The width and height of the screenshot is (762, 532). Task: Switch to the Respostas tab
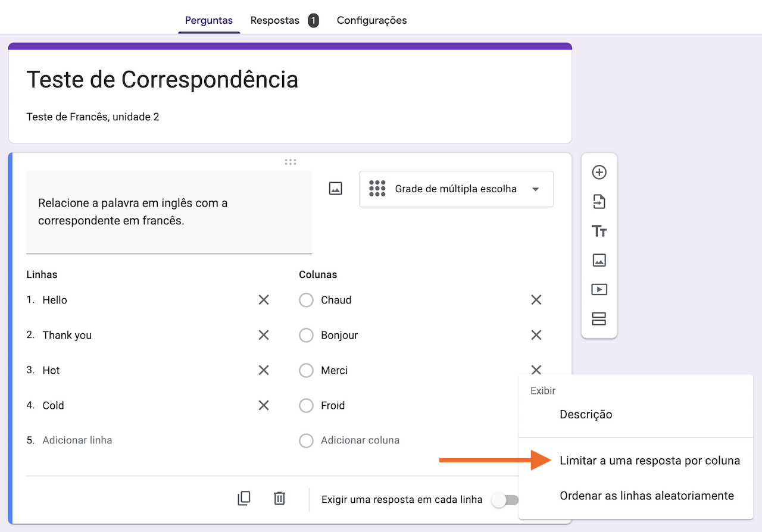click(x=275, y=20)
